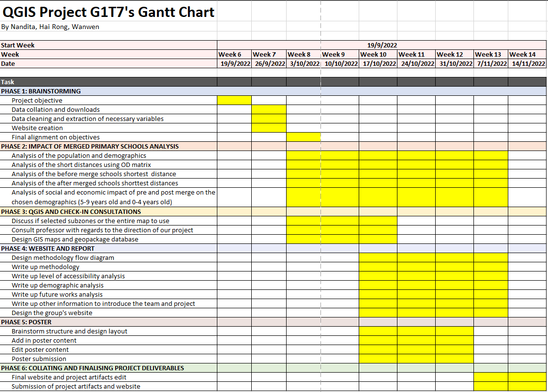
Task: Select the Design the group's website cell
Action: pyautogui.click(x=52, y=313)
